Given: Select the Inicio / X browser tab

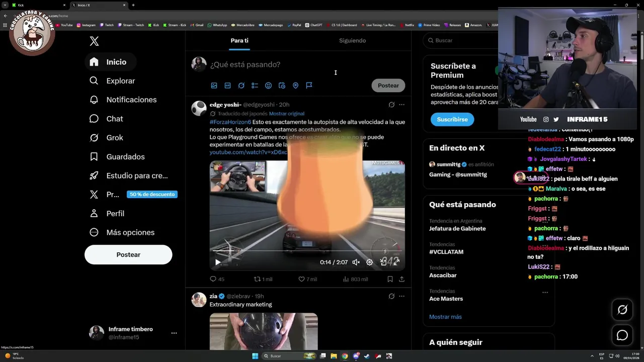Looking at the screenshot, I should 99,5.
